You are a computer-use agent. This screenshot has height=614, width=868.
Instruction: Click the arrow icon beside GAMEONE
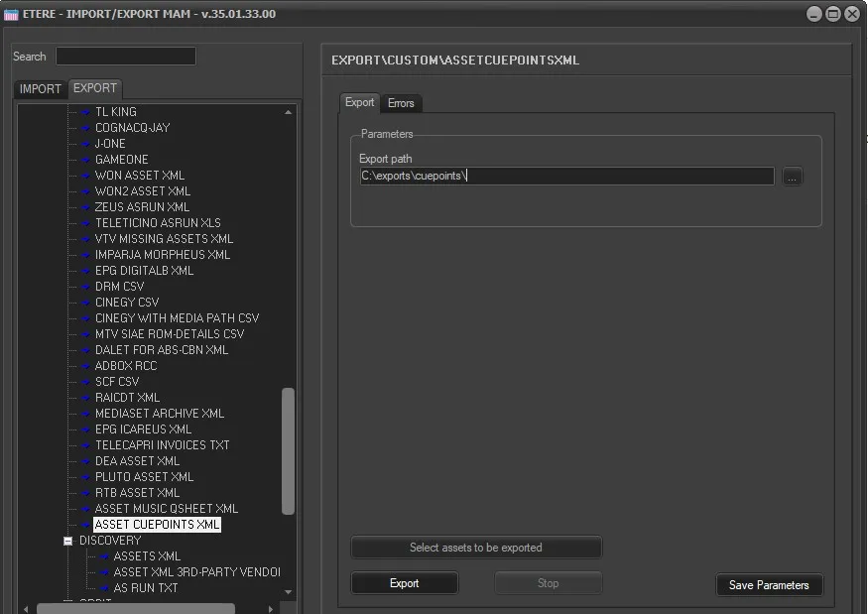tap(85, 160)
